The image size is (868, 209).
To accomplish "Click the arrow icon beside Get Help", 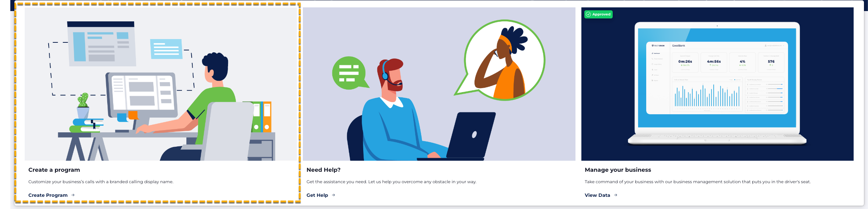I will click(333, 195).
